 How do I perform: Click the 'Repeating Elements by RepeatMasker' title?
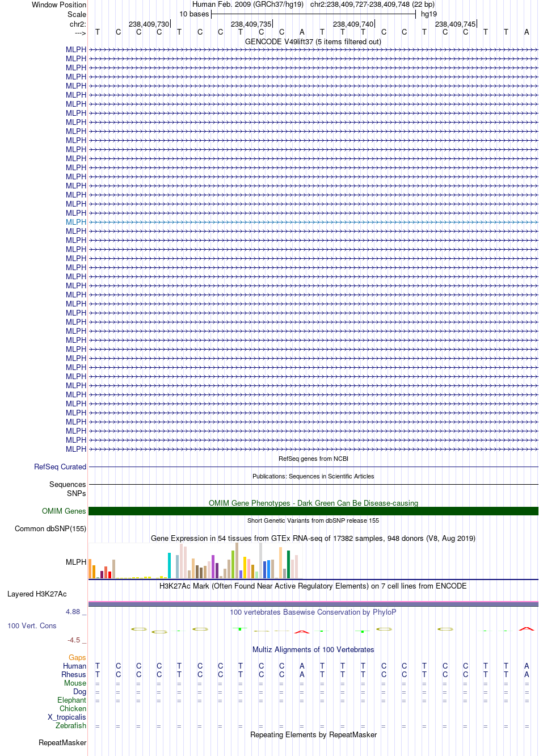(313, 734)
